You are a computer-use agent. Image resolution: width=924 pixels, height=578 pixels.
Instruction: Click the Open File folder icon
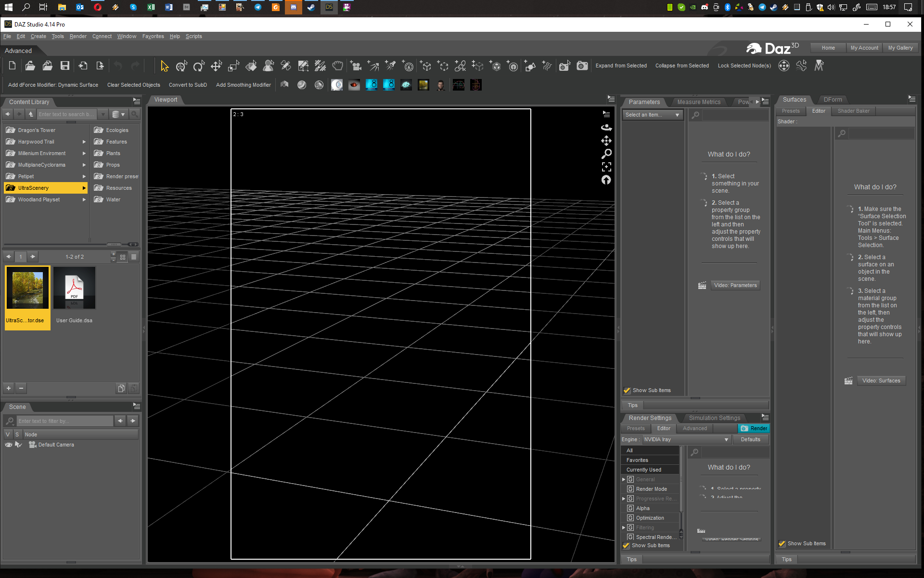click(x=30, y=66)
